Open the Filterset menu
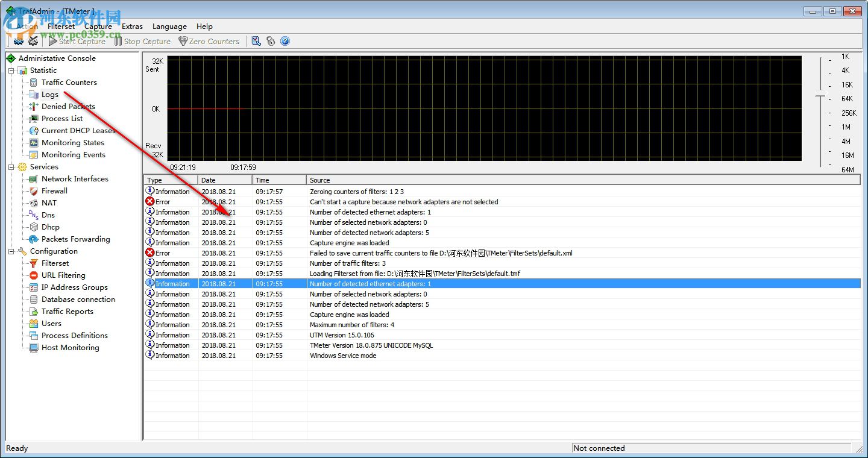868x458 pixels. [x=61, y=27]
